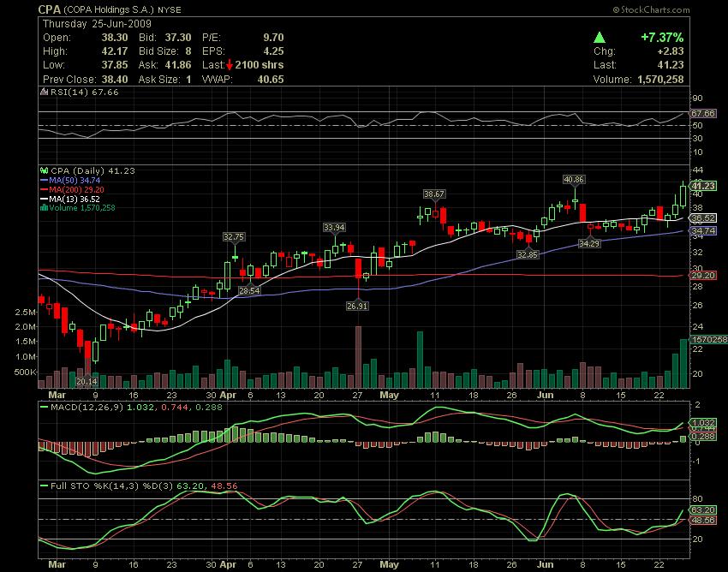Select the red MA(200) legend line
Viewport: 728px width, 572px height.
coord(45,189)
